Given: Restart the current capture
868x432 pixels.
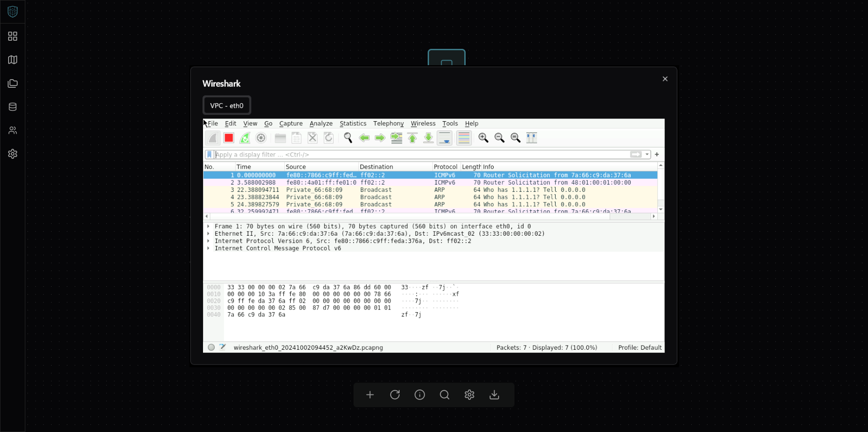Looking at the screenshot, I should [x=245, y=138].
